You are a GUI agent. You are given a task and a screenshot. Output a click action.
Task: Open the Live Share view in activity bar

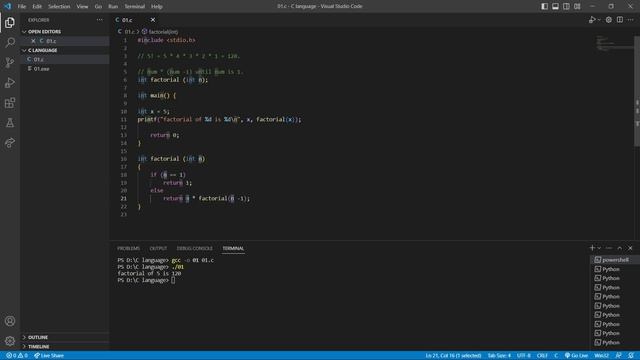[x=10, y=142]
